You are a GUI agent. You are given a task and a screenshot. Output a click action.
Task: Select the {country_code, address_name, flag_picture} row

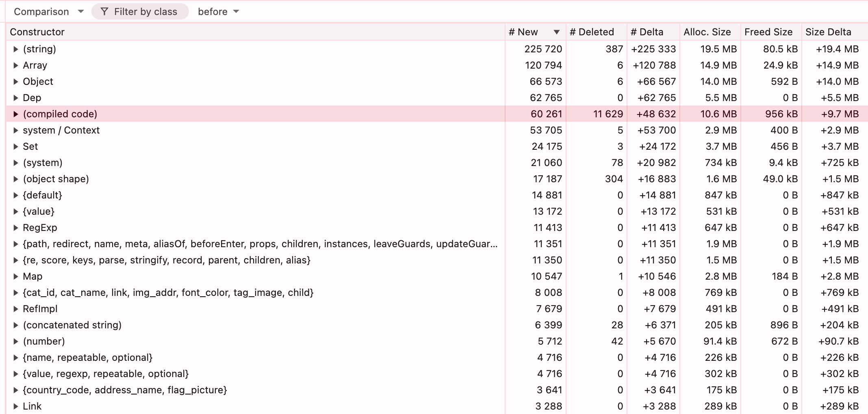click(125, 390)
